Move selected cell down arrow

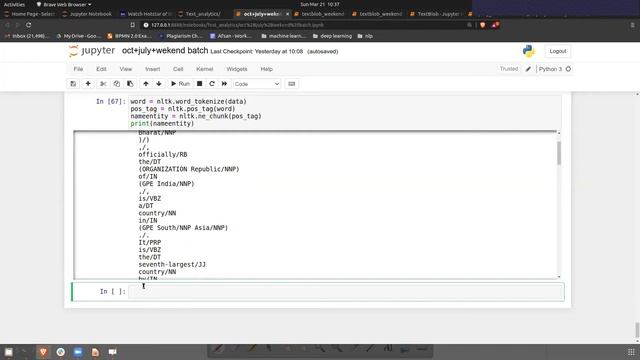click(x=159, y=84)
